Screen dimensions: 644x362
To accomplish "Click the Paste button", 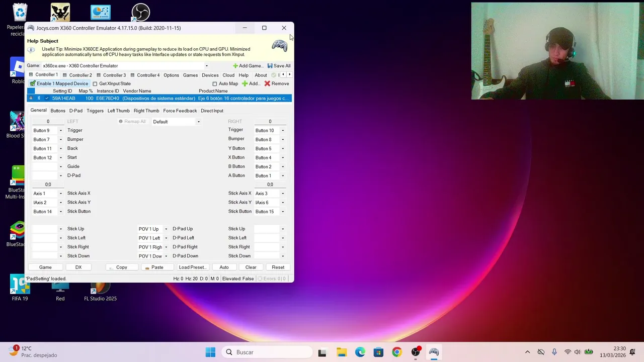I will tap(157, 267).
